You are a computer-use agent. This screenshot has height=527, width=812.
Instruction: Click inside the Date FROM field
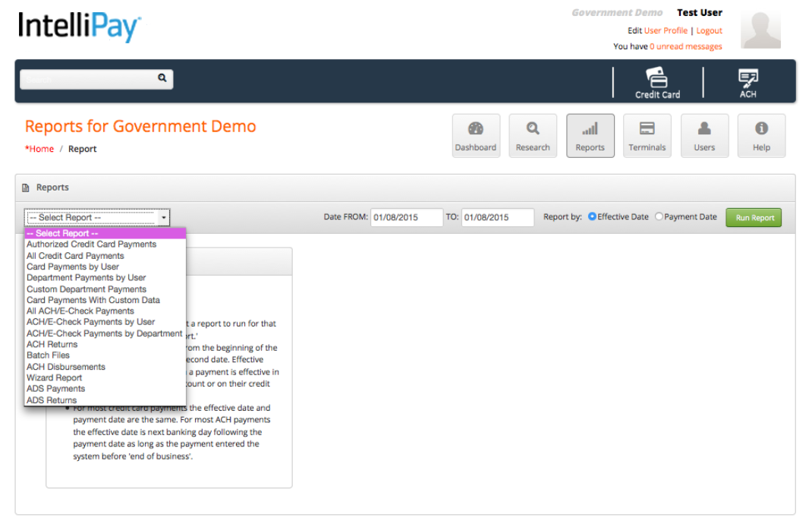tap(406, 217)
